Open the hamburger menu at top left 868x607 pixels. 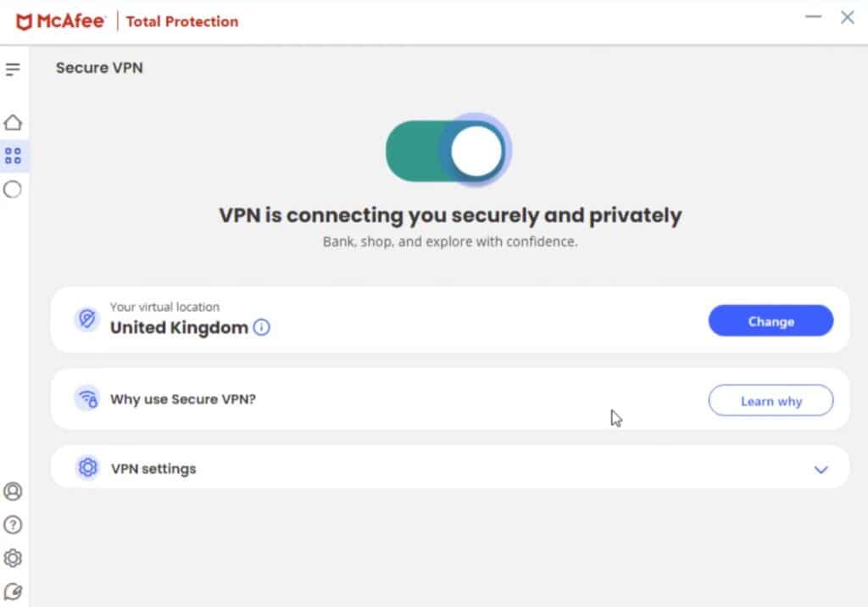click(x=13, y=70)
